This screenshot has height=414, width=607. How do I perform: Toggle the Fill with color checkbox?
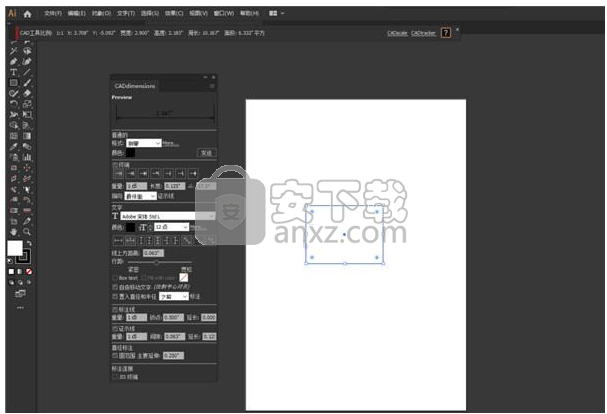(x=144, y=278)
